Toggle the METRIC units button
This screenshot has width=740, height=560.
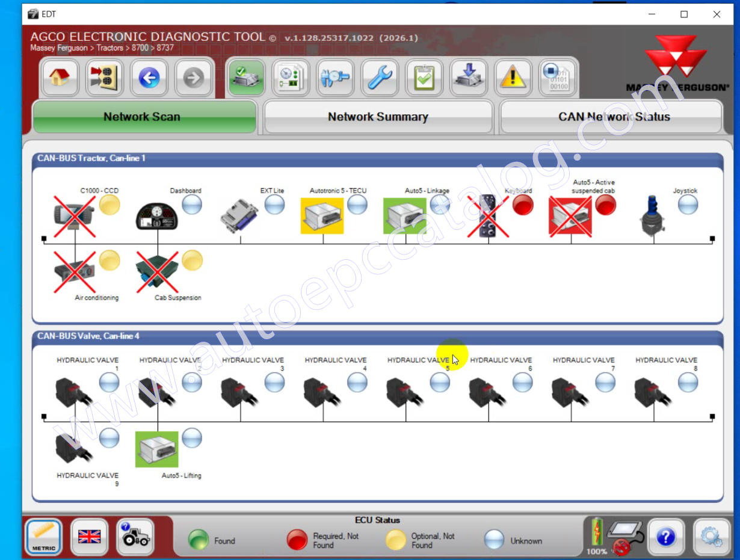point(43,537)
